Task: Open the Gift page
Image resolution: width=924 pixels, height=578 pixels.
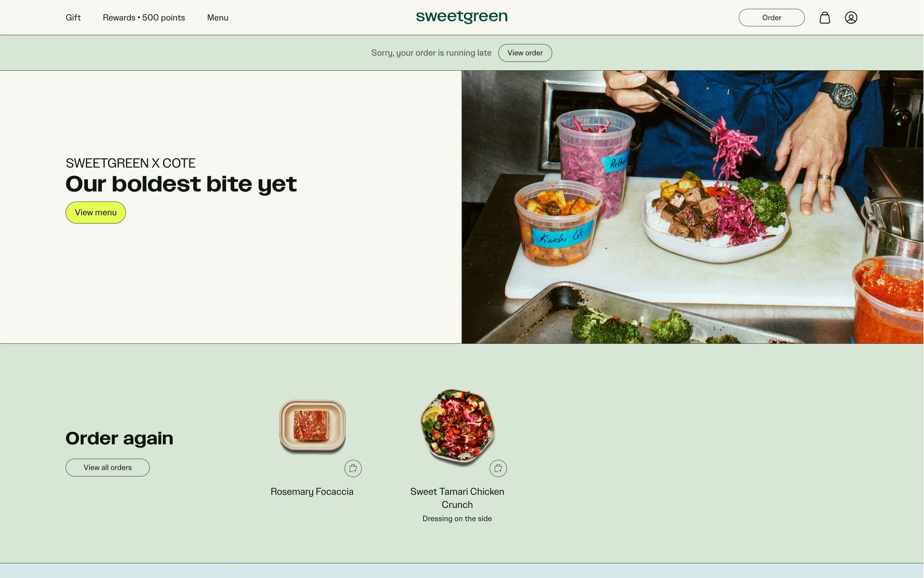Action: pyautogui.click(x=73, y=18)
